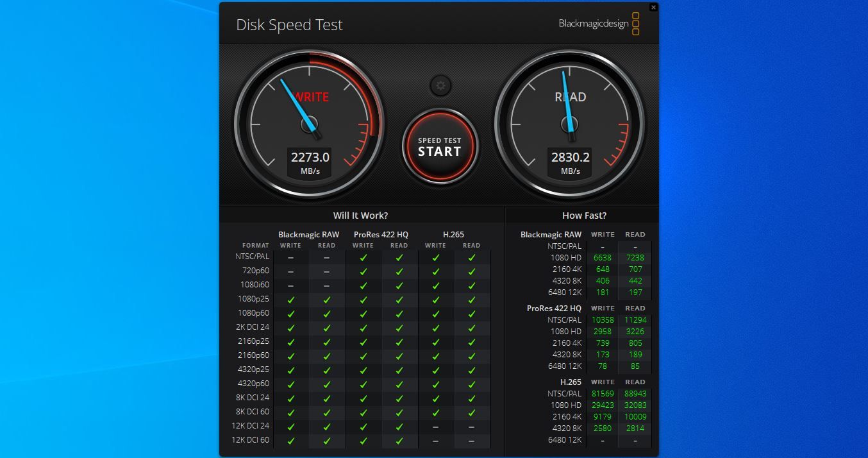868x458 pixels.
Task: Click the Blackmagicdesign logo
Action: tap(599, 24)
